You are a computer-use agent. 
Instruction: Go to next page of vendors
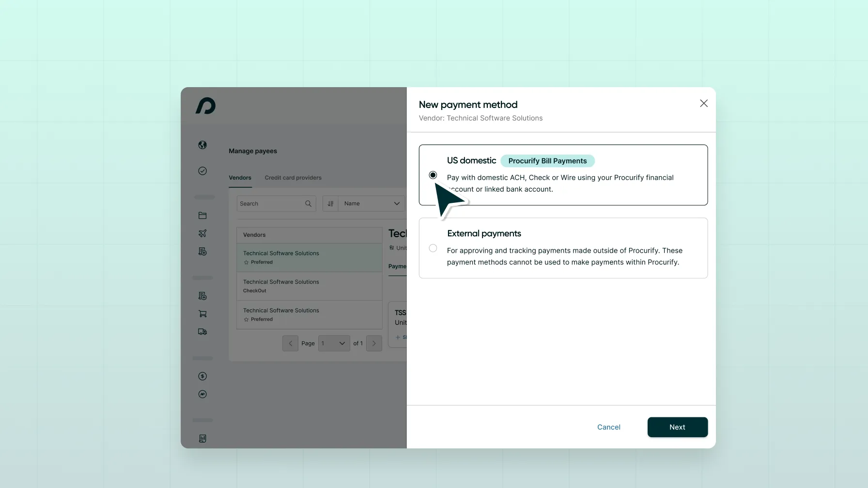[374, 343]
